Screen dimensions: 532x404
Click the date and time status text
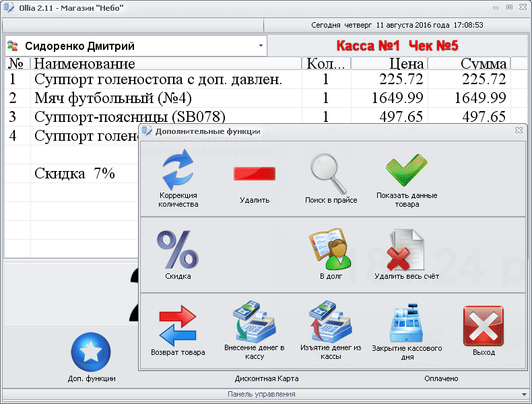pos(397,25)
